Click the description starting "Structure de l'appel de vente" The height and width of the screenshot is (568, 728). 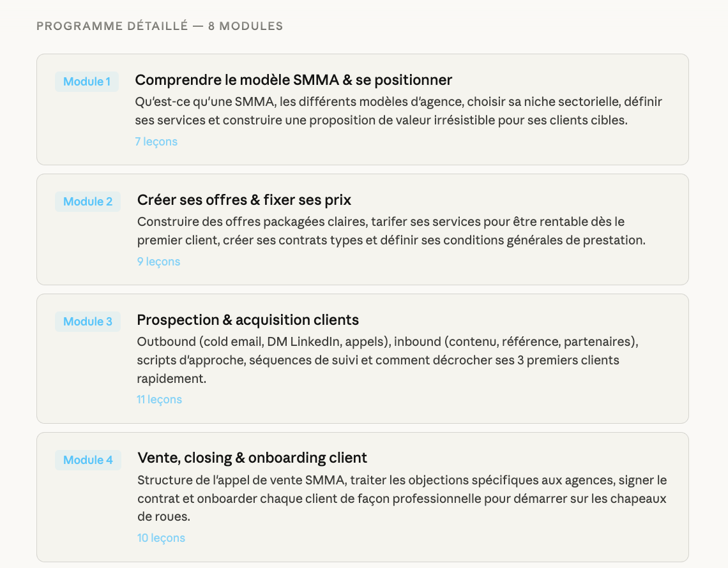(402, 498)
